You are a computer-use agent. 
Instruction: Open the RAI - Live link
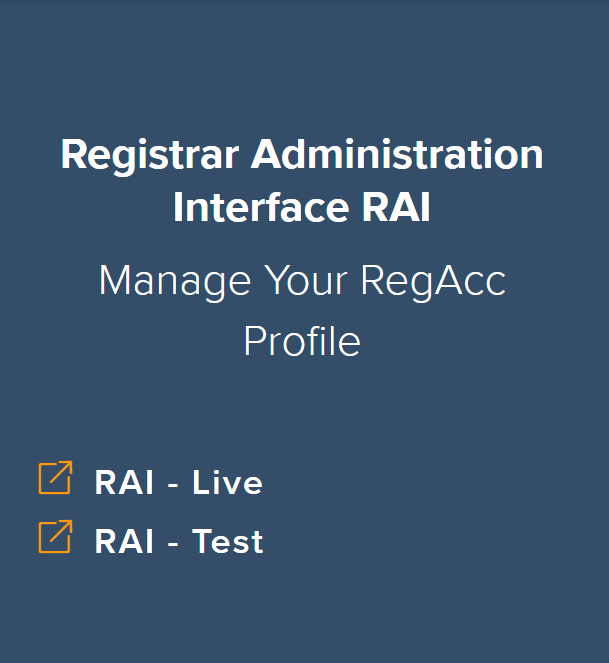tap(178, 483)
